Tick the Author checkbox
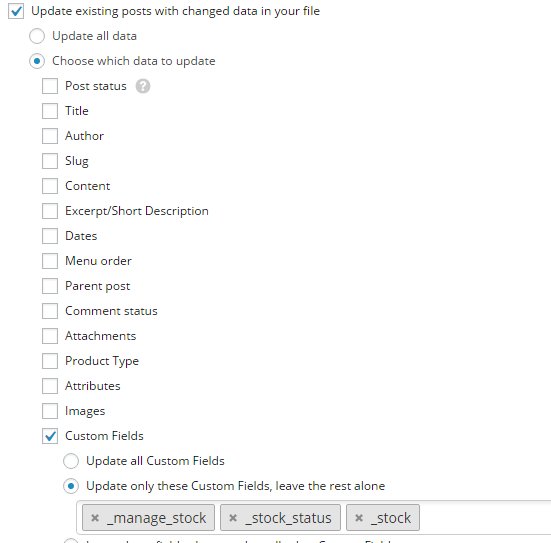The height and width of the screenshot is (543, 551). (x=50, y=136)
